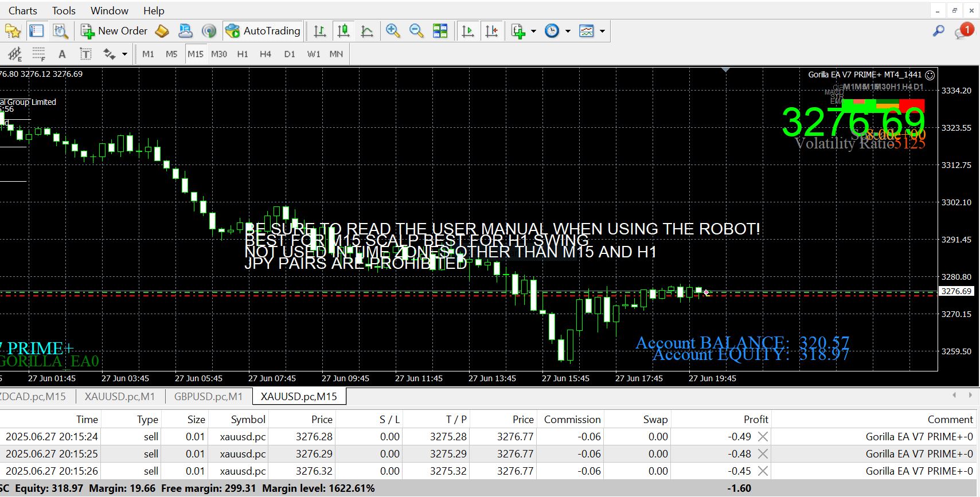The width and height of the screenshot is (980, 497).
Task: Click the Zoom Out magnifier icon
Action: (416, 31)
